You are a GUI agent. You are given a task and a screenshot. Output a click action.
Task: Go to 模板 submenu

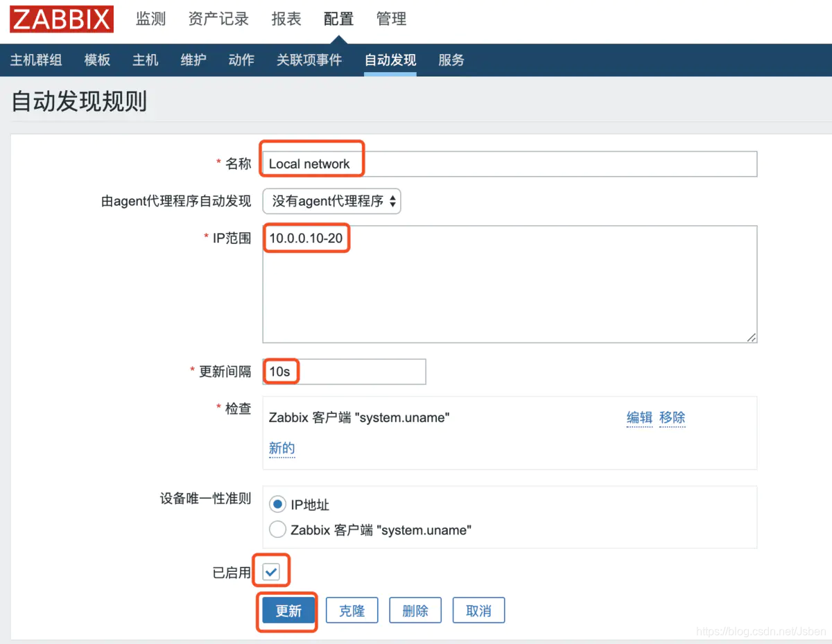[x=97, y=60]
